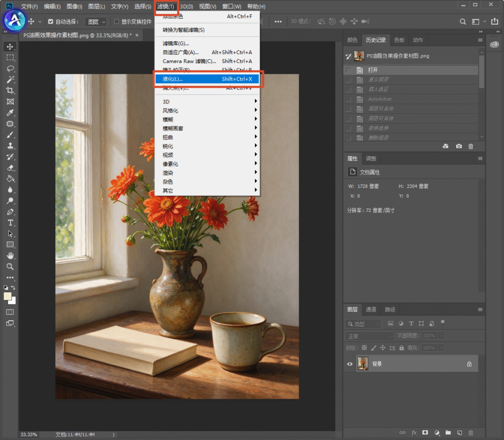Close the PS油画效果操作素材图.png document tab
This screenshot has width=504, height=440.
(137, 35)
